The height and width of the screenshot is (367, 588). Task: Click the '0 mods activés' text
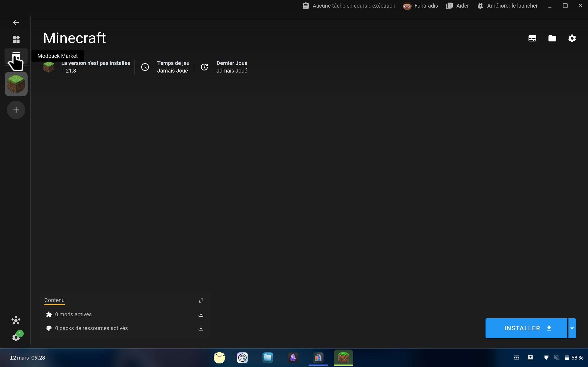coord(73,315)
